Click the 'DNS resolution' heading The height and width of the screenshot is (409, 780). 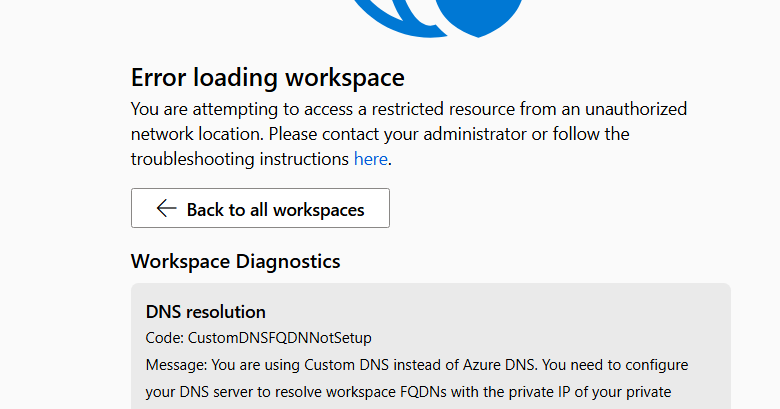tap(205, 312)
